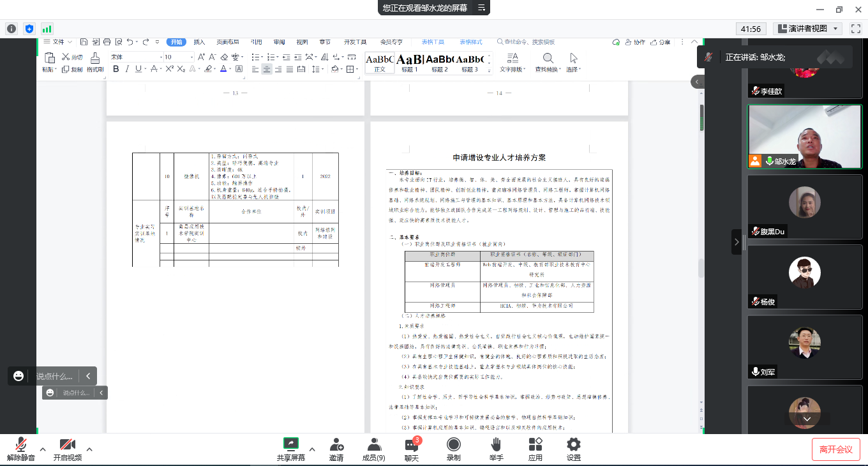Open video options arrow beside 开启视频
The image size is (868, 466).
pos(89,449)
